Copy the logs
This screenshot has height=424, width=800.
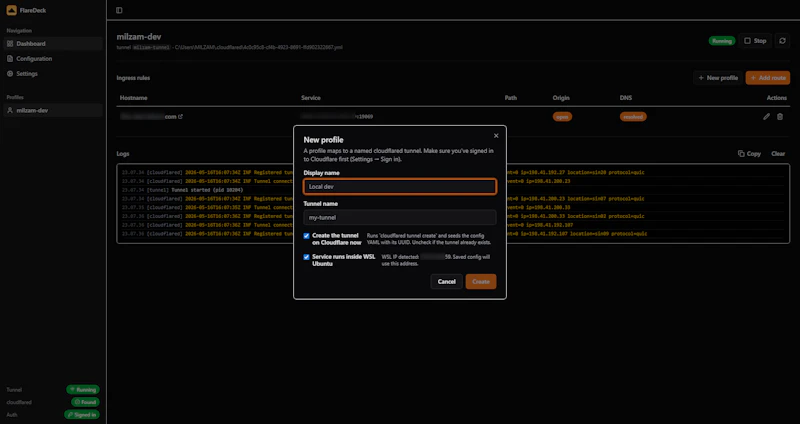(x=749, y=154)
